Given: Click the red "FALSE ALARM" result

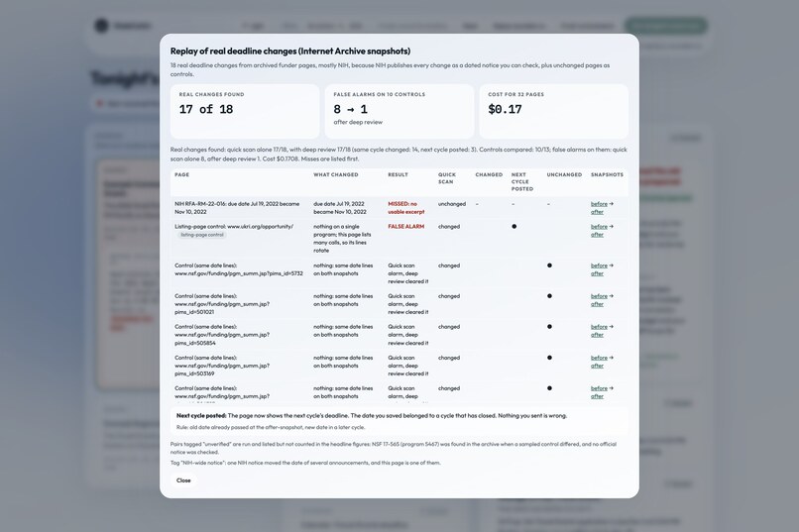Looking at the screenshot, I should (x=406, y=227).
